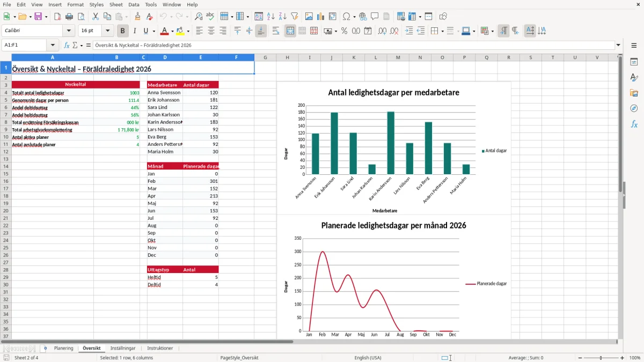The width and height of the screenshot is (644, 362).
Task: Open the Paste options dropdown arrow
Action: point(127,17)
